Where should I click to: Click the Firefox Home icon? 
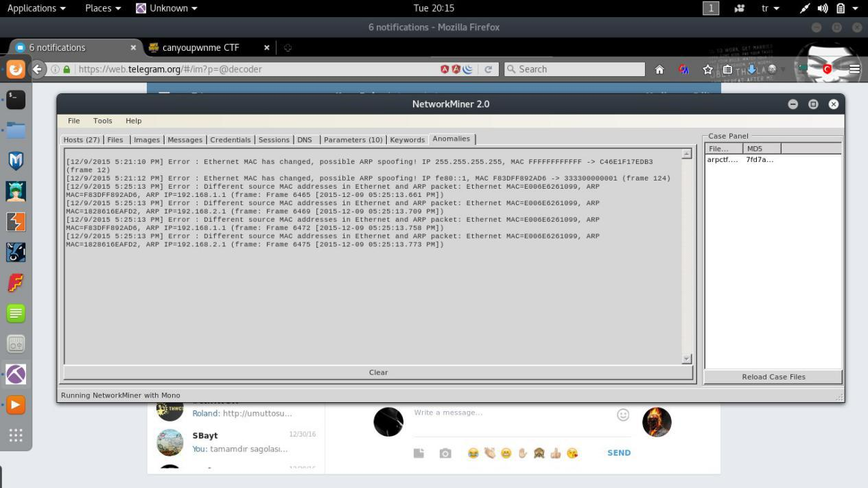click(659, 69)
